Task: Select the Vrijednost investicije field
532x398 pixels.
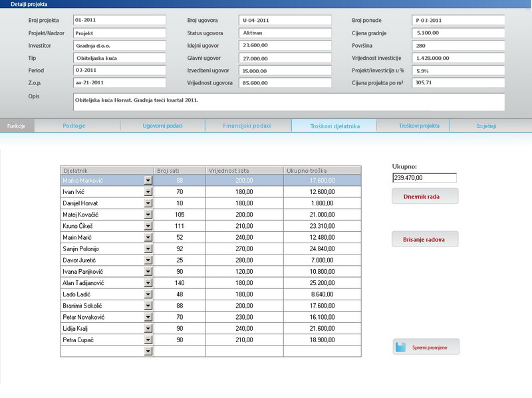Action: pos(458,58)
